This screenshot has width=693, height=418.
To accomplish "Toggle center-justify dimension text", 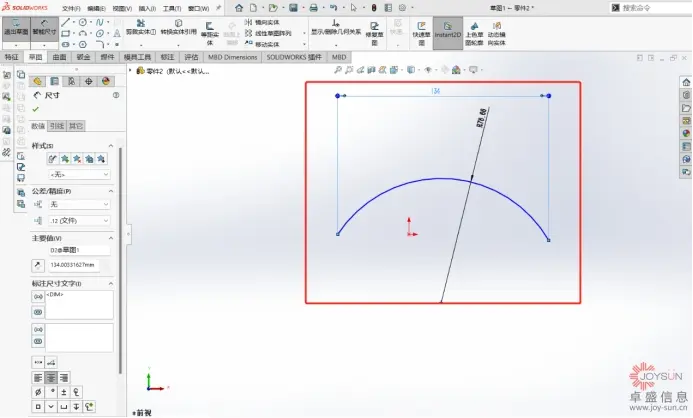I will pyautogui.click(x=51, y=378).
